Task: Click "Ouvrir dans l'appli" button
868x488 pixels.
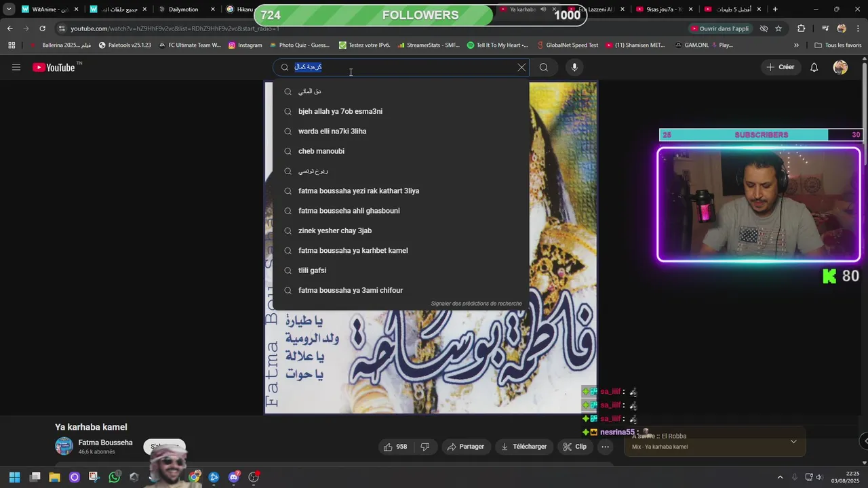Action: pos(720,28)
